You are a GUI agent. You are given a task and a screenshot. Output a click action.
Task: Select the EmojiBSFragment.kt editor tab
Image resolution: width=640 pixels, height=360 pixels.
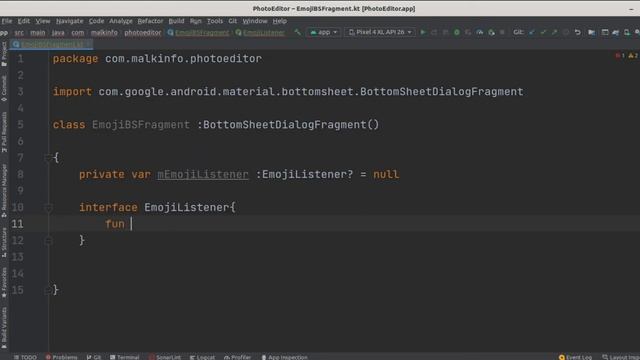51,44
